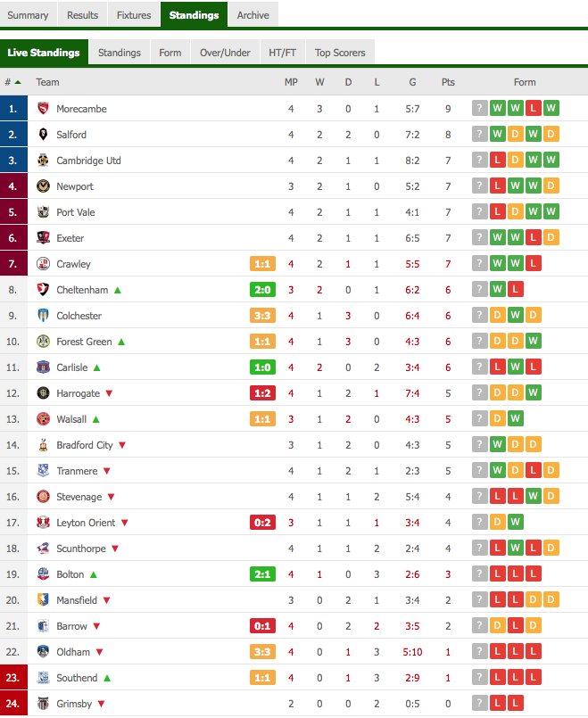The width and height of the screenshot is (588, 718).
Task: Click Morecambe's unknown next-match question mark icon
Action: pos(479,108)
